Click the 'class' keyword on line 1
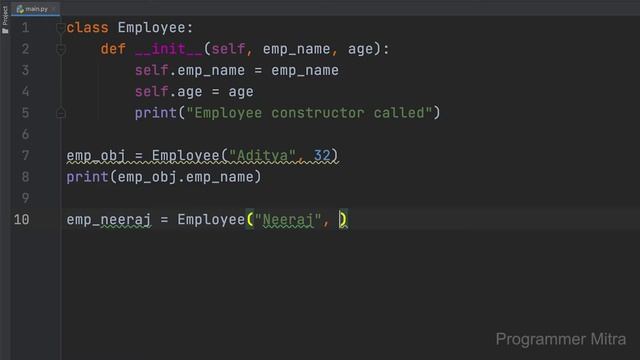 click(88, 28)
